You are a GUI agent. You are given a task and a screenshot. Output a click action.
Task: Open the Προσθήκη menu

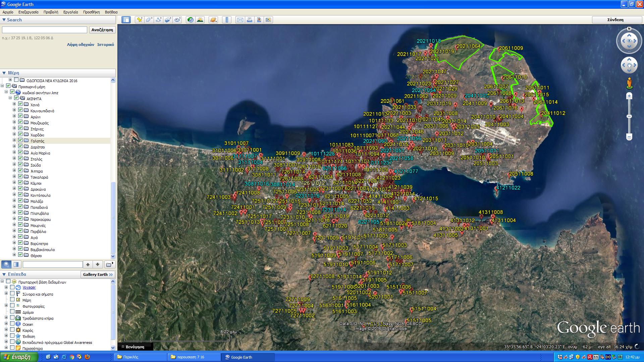92,12
